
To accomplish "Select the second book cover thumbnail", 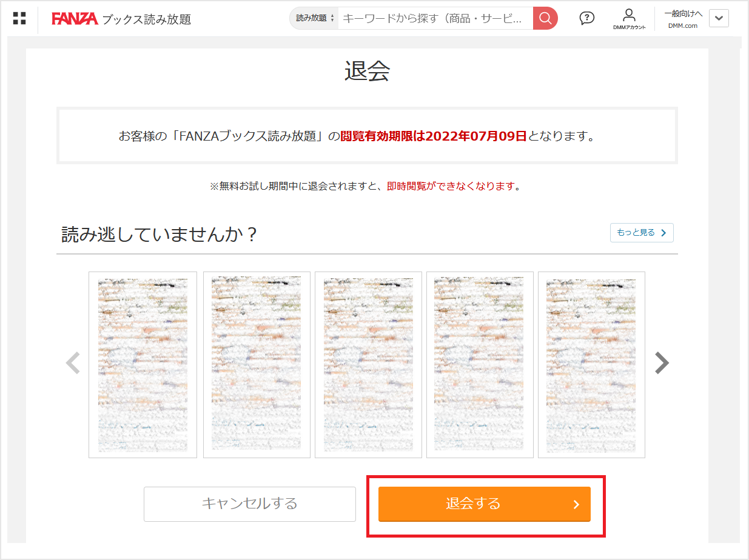I will pyautogui.click(x=257, y=365).
